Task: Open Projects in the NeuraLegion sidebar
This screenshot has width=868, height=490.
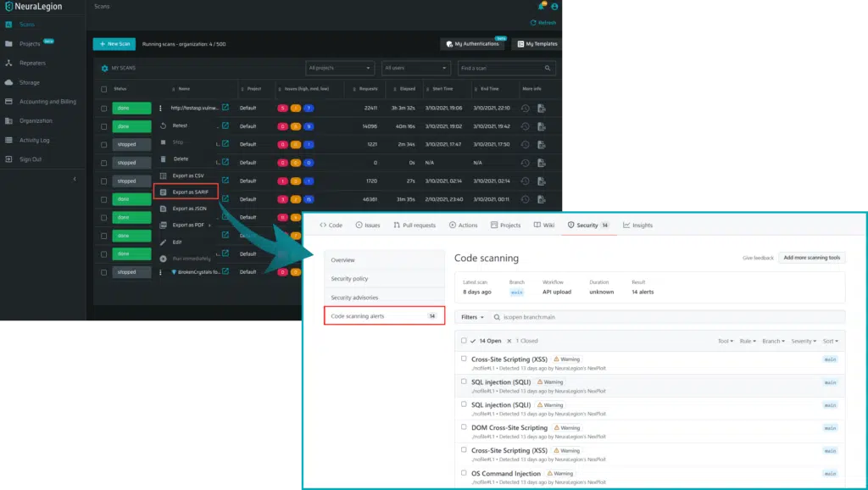Action: pos(30,44)
